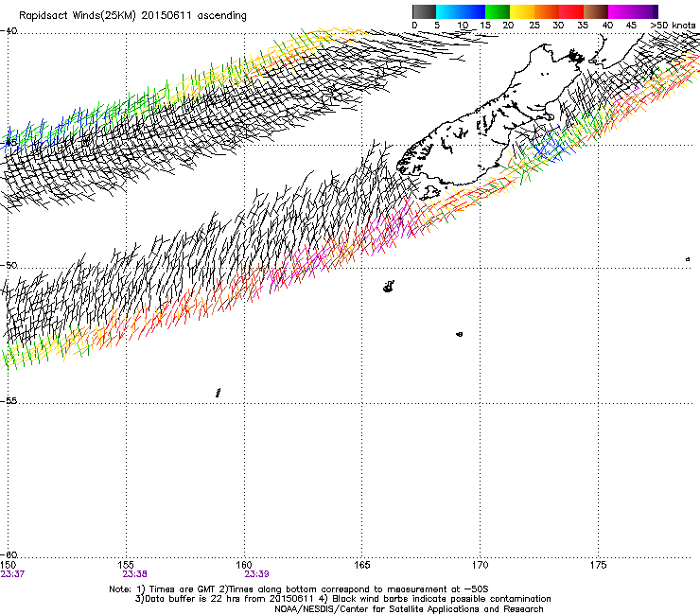This screenshot has height=615, width=700.
Task: Click the 'Data buffer is 22 hrs' note line
Action: tap(342, 599)
